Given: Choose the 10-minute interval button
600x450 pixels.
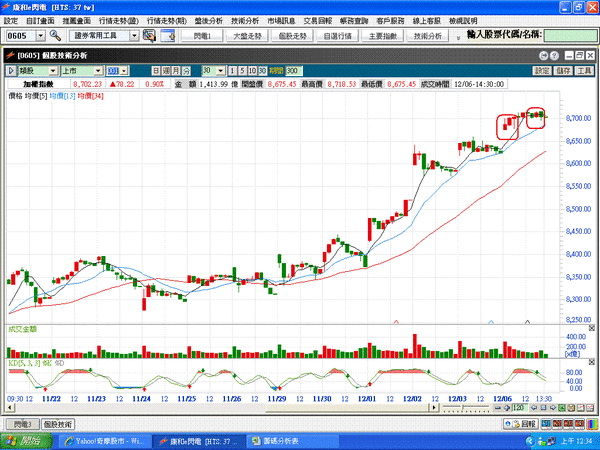Looking at the screenshot, I should click(252, 71).
